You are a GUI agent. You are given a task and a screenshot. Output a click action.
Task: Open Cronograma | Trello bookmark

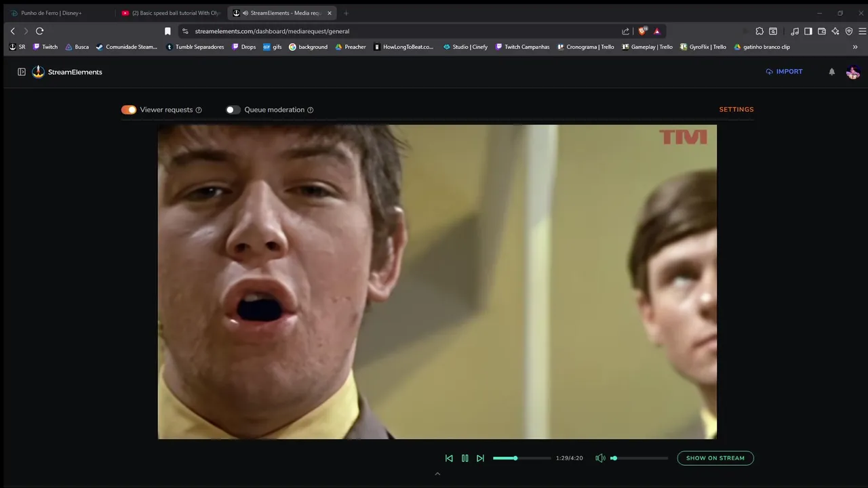[x=586, y=47]
